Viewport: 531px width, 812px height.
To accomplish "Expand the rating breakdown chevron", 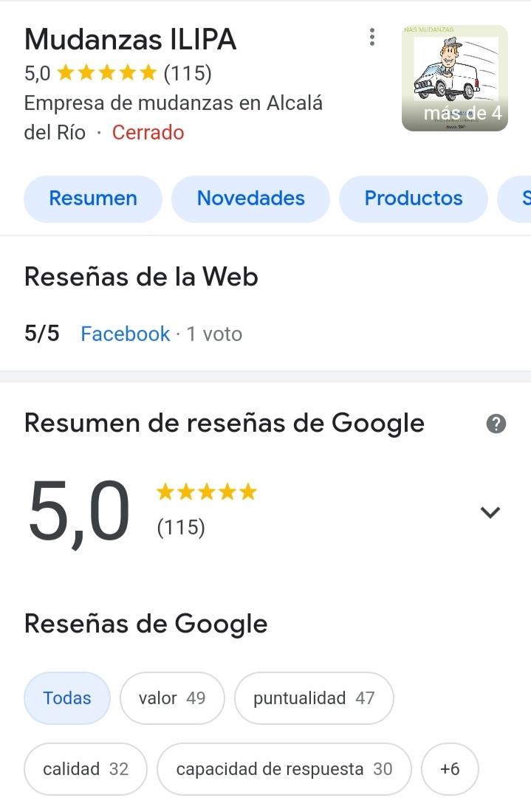I will [490, 512].
